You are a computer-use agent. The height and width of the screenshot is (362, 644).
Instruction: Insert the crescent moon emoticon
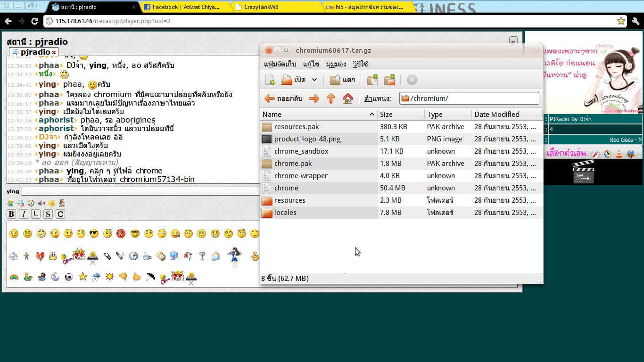pos(55,277)
